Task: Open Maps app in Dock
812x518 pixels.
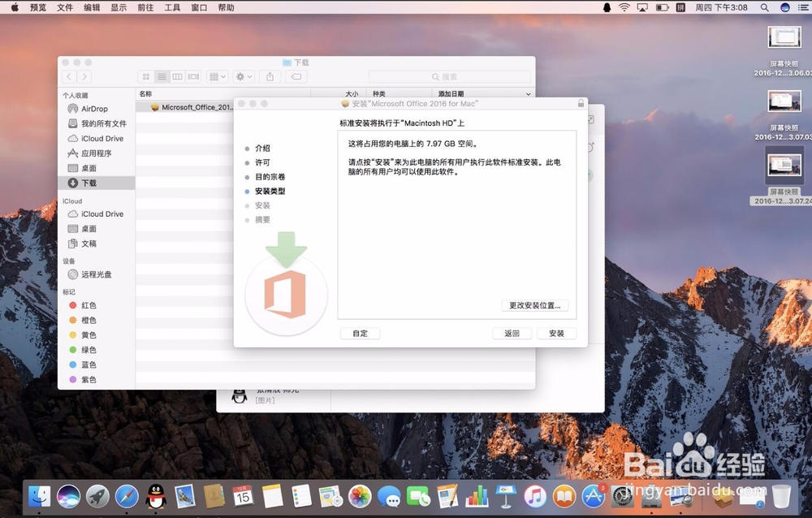Action: click(x=330, y=496)
